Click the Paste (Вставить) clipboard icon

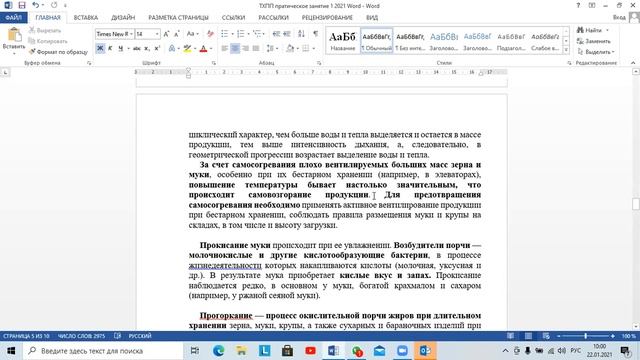[14, 35]
